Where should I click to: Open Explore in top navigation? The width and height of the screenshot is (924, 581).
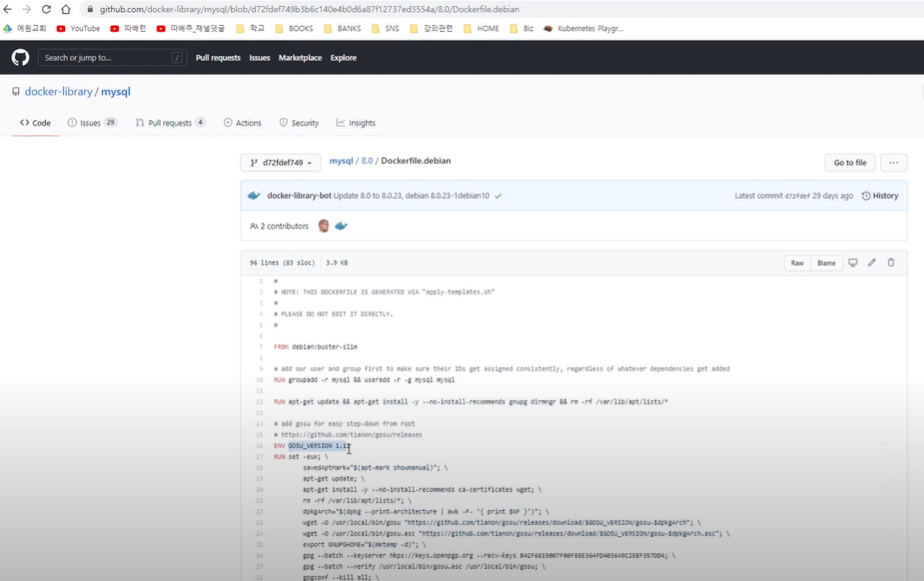[343, 58]
